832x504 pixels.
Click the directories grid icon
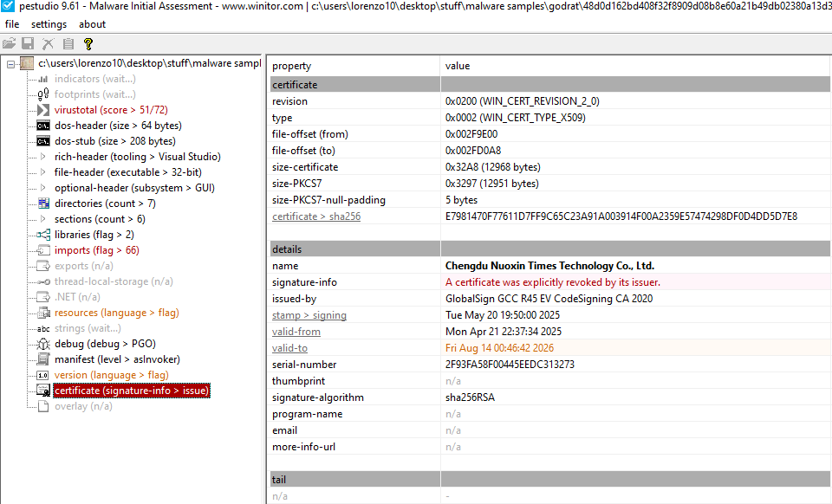click(43, 204)
